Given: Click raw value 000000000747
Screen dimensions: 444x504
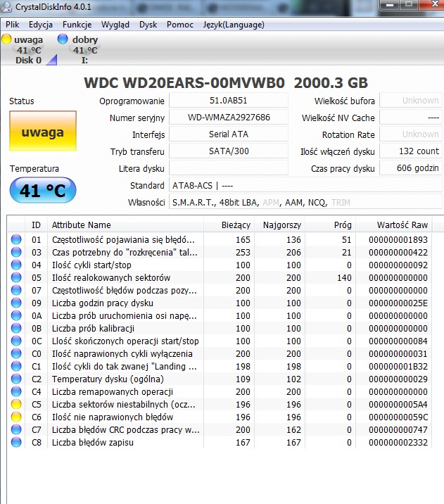Looking at the screenshot, I should coord(398,429).
